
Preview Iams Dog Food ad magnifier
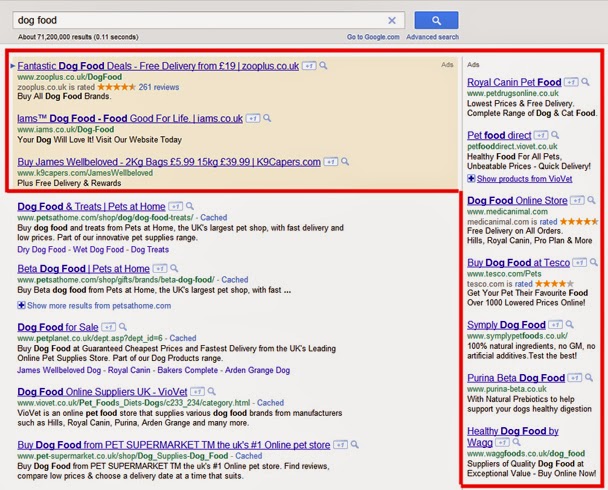267,118
